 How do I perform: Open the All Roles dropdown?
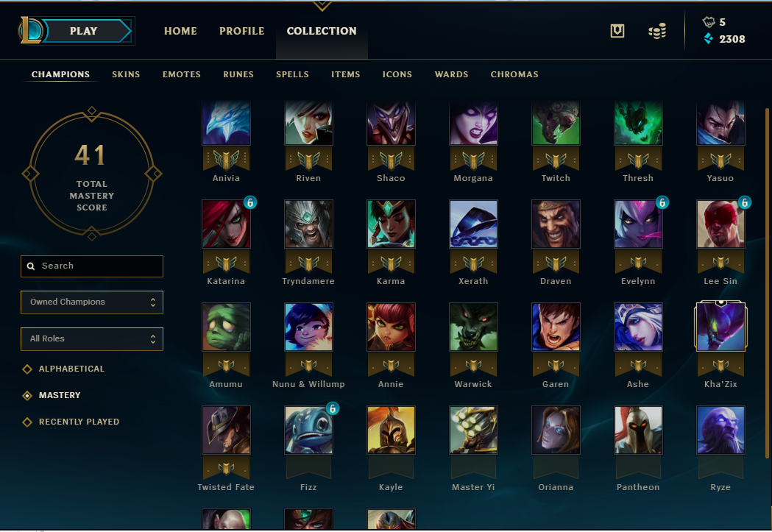(x=91, y=339)
